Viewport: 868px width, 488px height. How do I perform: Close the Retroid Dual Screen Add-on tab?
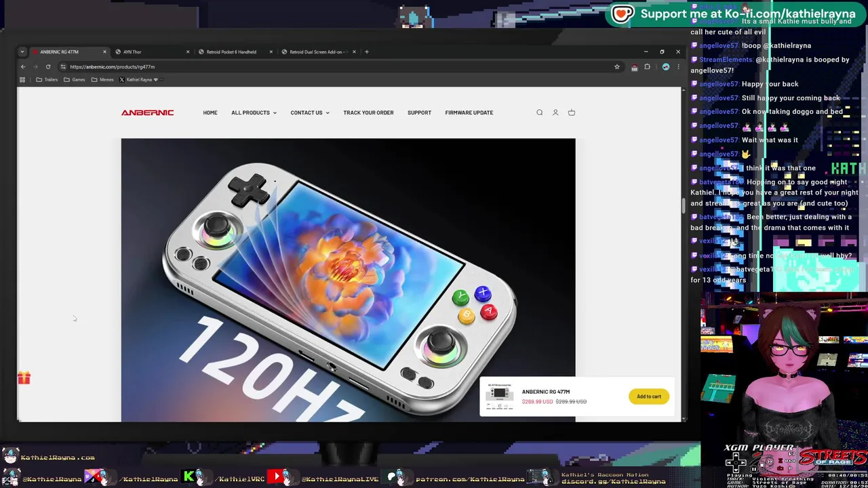353,52
